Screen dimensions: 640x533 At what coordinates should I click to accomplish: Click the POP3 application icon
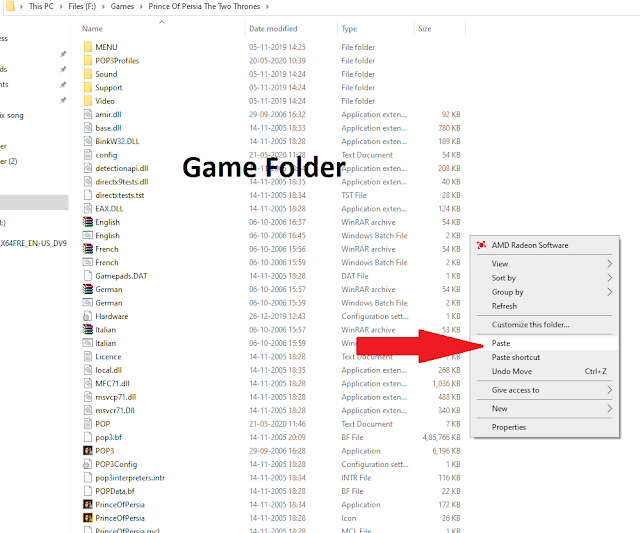[x=88, y=451]
